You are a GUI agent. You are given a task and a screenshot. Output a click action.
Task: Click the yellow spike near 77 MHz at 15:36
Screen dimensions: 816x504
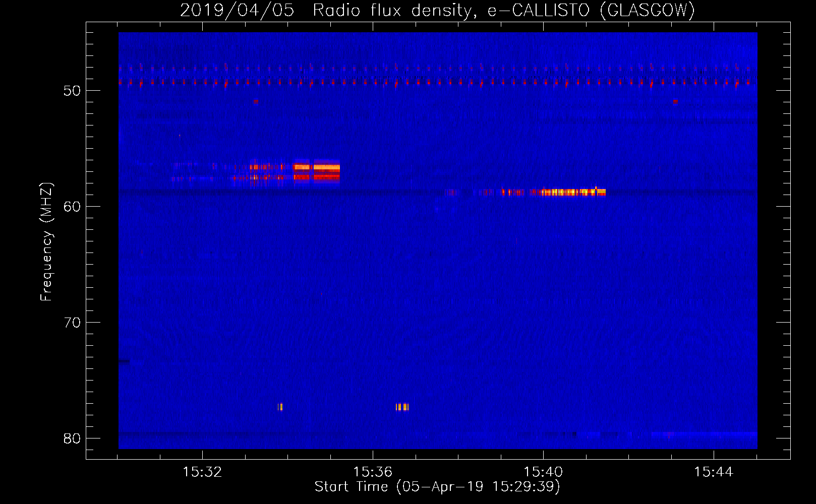[402, 407]
